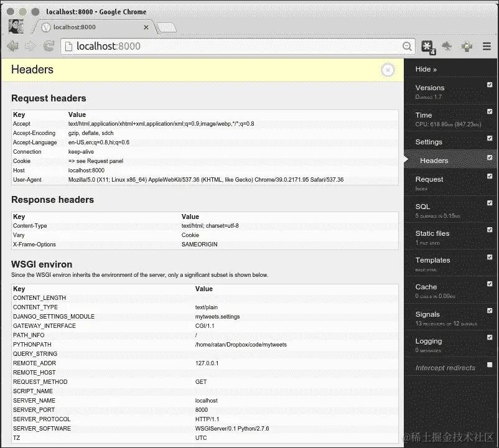Click the DJANGO_SETTINGS_MODULE key
This screenshot has width=499, height=448.
[54, 317]
